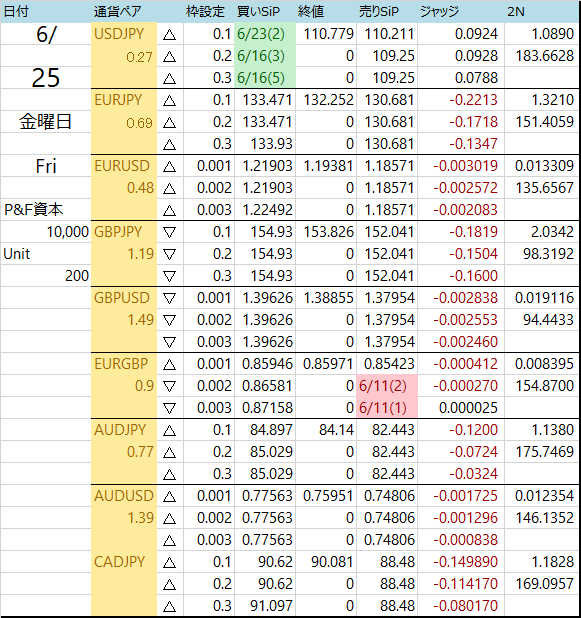Select the down triangle beside the GBPUSD label
Viewport: 581px width, 618px height.
[x=169, y=298]
